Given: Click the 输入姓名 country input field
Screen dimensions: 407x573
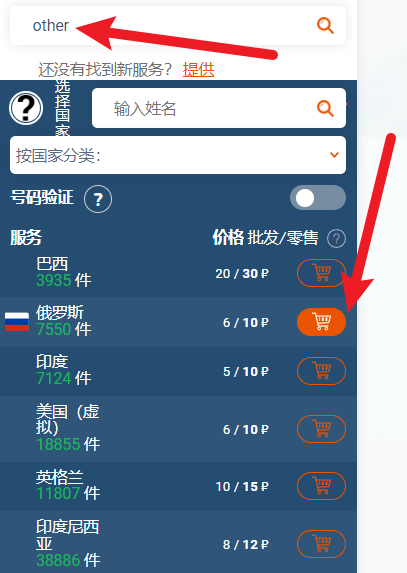Looking at the screenshot, I should coord(219,108).
